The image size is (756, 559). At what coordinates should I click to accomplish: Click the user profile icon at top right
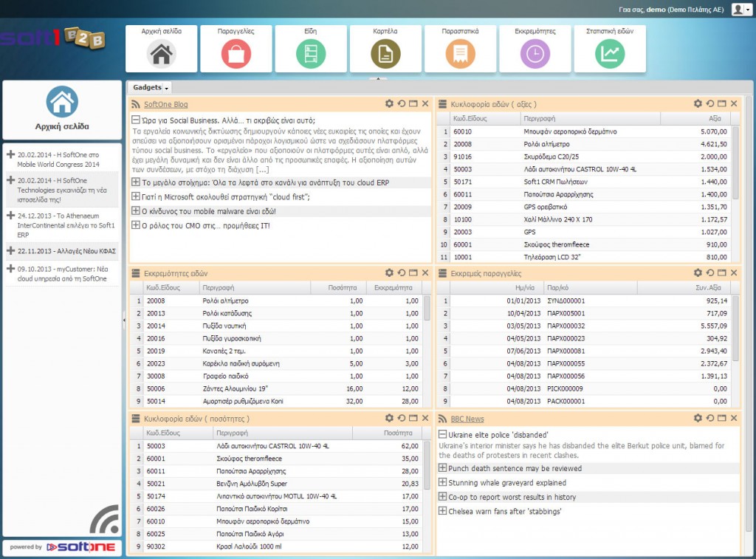pyautogui.click(x=738, y=9)
